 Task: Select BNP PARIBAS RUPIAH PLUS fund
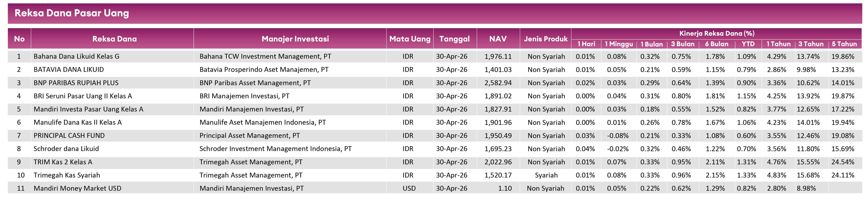[x=76, y=83]
